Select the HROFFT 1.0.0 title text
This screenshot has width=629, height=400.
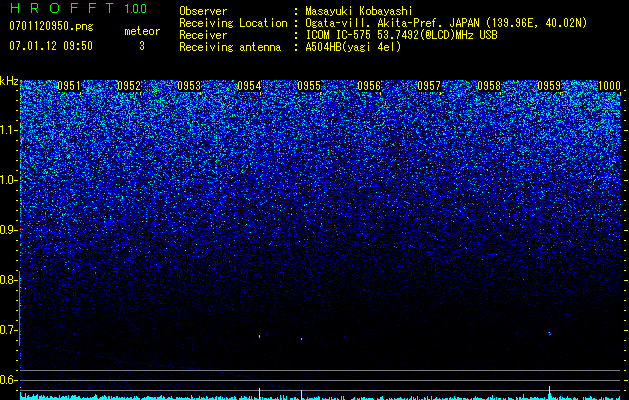click(79, 8)
